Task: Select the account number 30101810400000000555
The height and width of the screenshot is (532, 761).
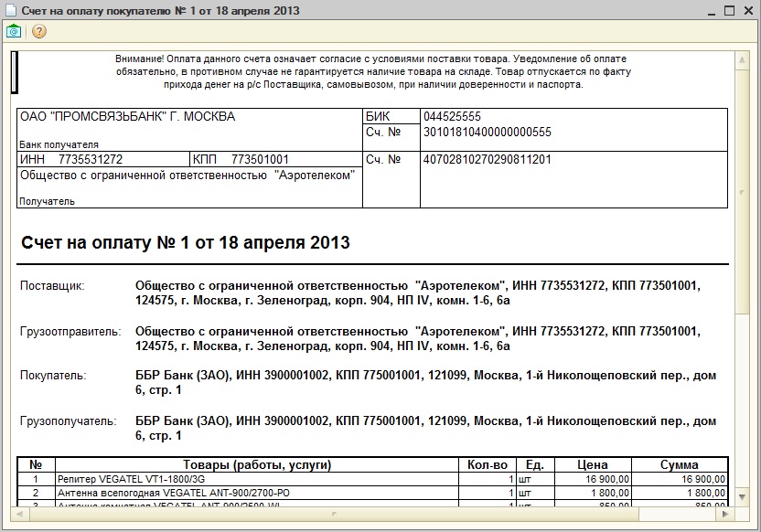Action: [x=488, y=132]
